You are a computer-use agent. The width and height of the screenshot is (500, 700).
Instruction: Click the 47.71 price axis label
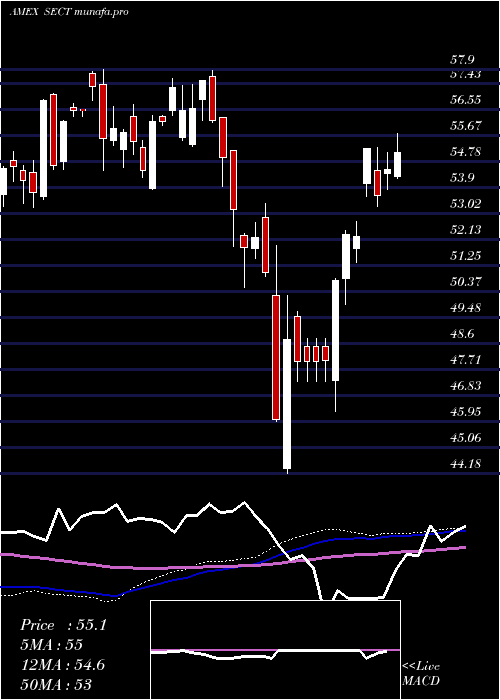pyautogui.click(x=466, y=359)
